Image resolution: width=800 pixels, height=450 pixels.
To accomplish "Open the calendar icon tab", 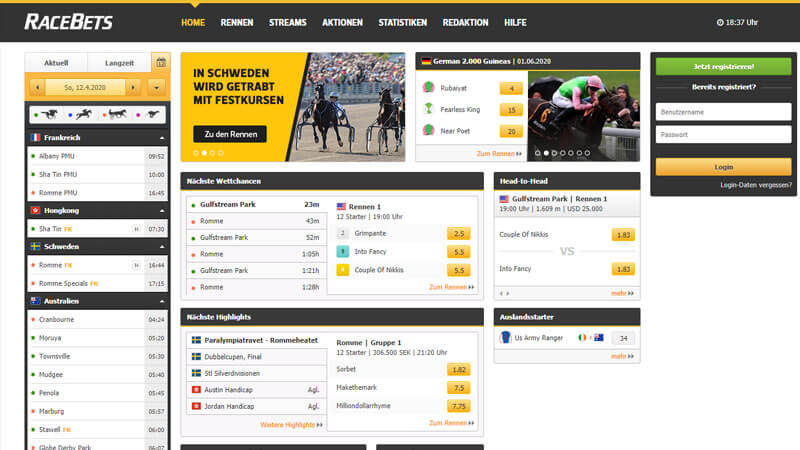I will (x=161, y=63).
